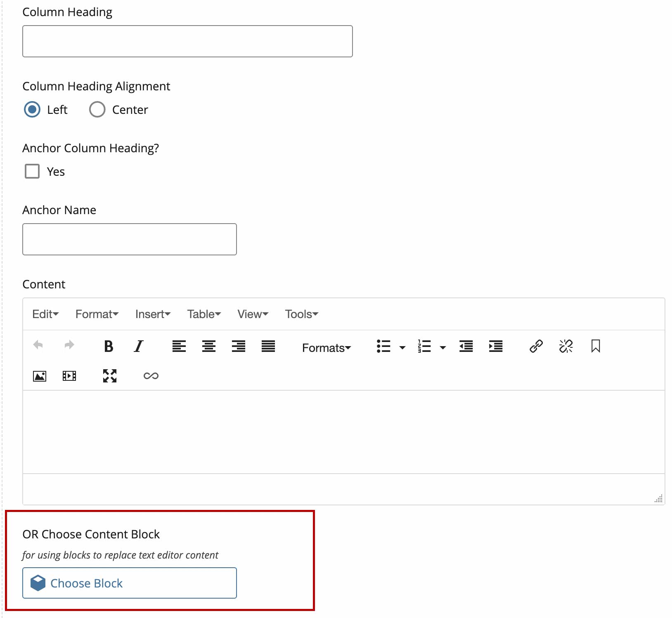Image resolution: width=672 pixels, height=618 pixels.
Task: Center align text in editor
Action: click(x=208, y=346)
